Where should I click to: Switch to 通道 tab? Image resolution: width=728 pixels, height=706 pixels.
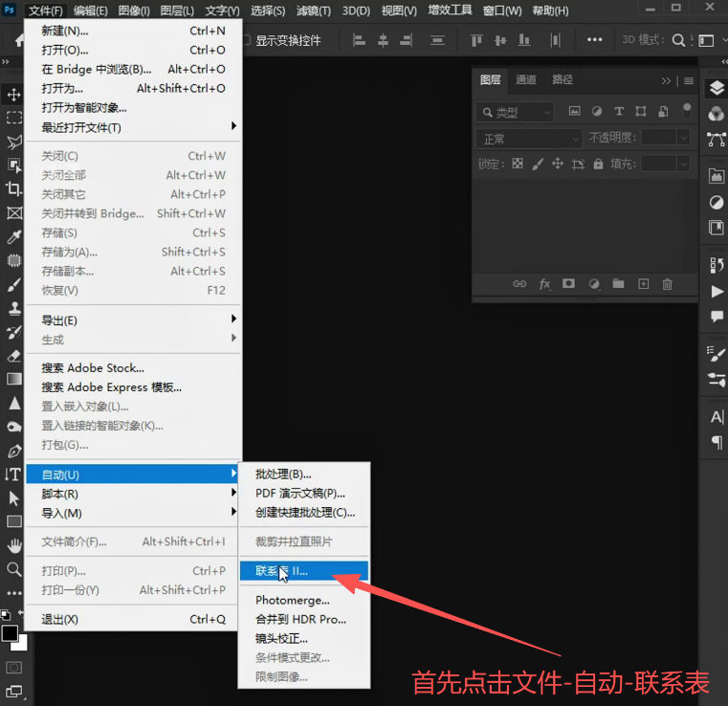(x=526, y=79)
